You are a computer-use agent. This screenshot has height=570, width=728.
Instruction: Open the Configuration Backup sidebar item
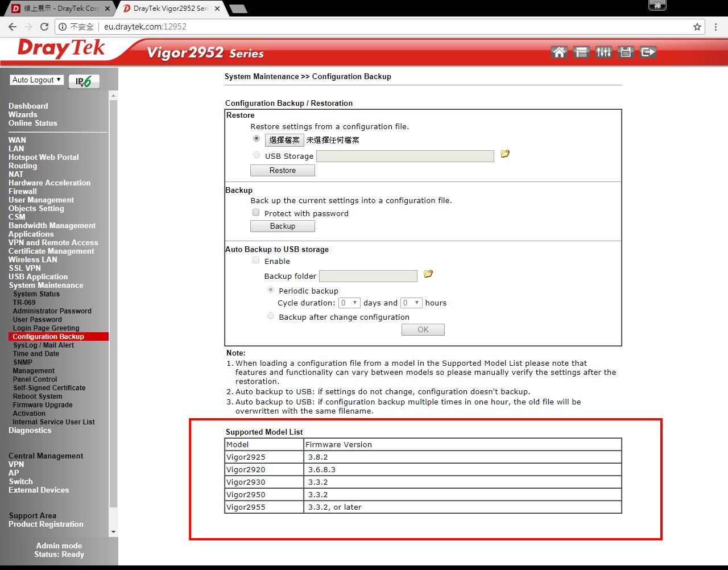point(59,336)
